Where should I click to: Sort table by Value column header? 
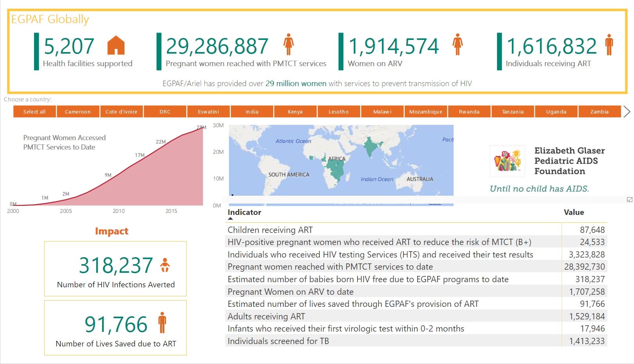click(574, 212)
